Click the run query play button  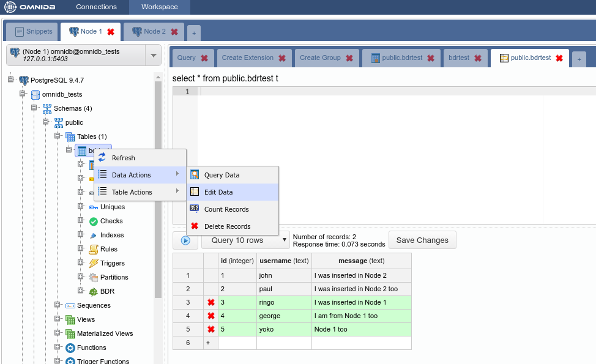click(x=185, y=240)
